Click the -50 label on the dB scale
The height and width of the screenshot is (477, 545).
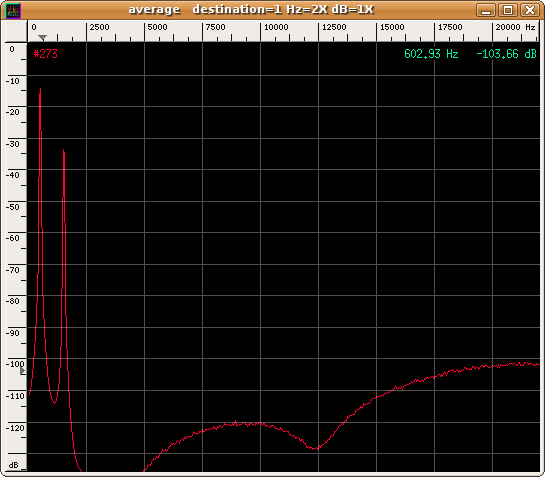pyautogui.click(x=13, y=207)
